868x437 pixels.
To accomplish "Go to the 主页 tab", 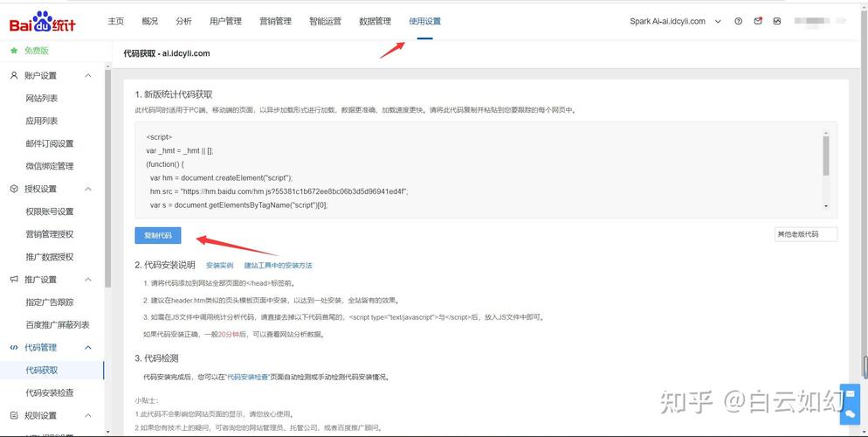I will [x=115, y=22].
